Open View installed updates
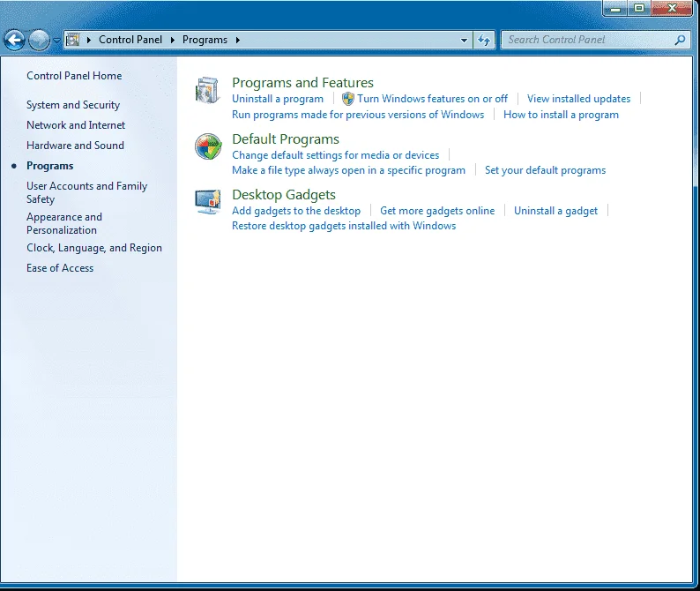The image size is (700, 591). click(578, 99)
